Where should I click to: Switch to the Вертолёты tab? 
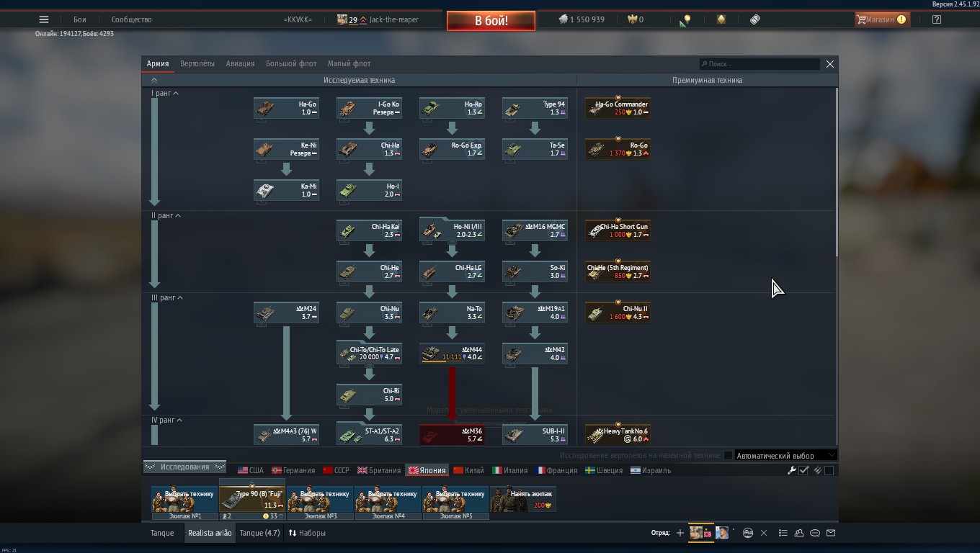pyautogui.click(x=197, y=63)
